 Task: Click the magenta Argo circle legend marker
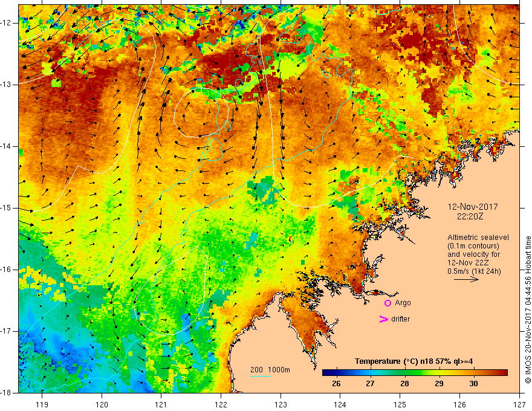click(388, 303)
